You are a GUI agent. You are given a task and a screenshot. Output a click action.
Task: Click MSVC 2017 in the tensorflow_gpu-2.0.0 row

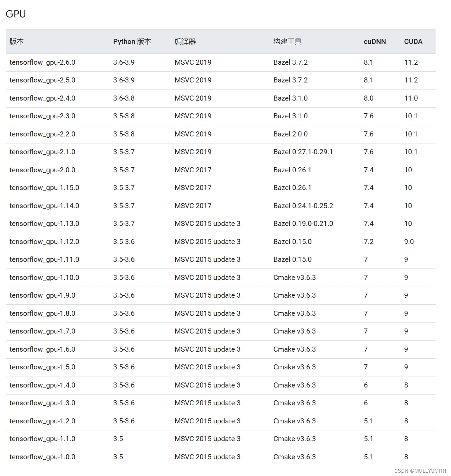coord(193,170)
